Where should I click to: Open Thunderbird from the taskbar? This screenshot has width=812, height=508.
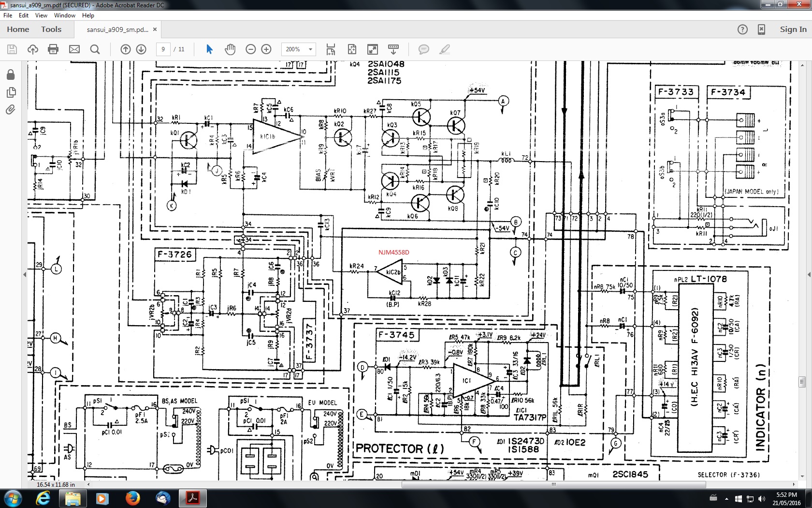pos(163,498)
